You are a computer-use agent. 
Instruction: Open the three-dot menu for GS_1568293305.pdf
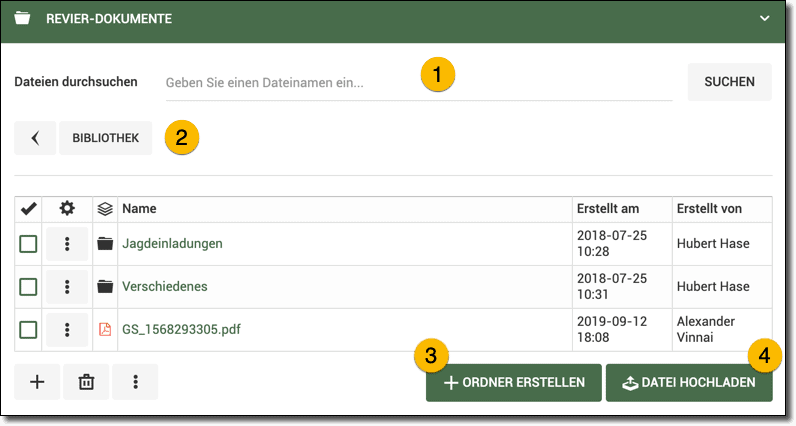point(67,329)
